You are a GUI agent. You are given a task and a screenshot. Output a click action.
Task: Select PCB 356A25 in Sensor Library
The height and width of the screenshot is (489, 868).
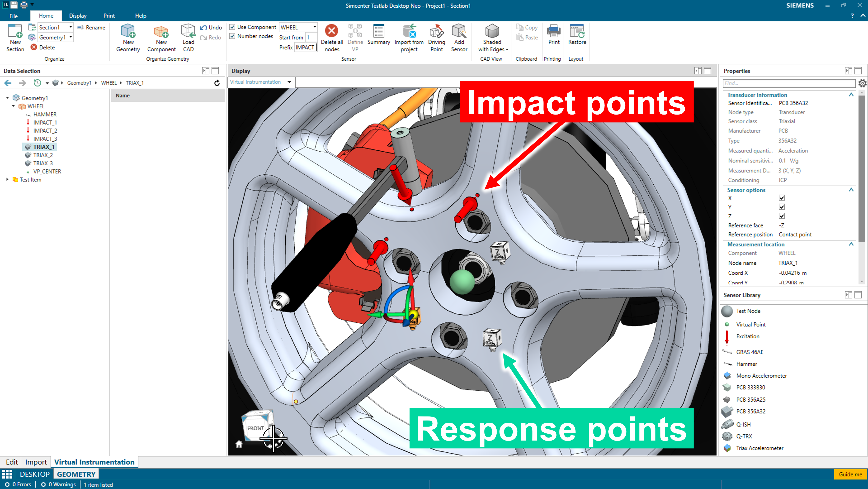point(750,400)
